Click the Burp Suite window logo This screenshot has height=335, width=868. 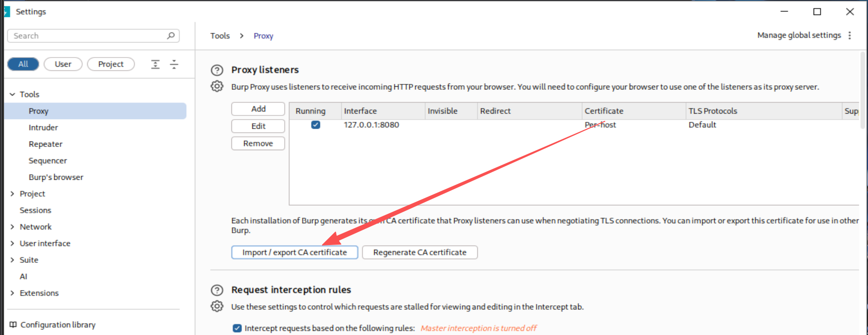6,11
